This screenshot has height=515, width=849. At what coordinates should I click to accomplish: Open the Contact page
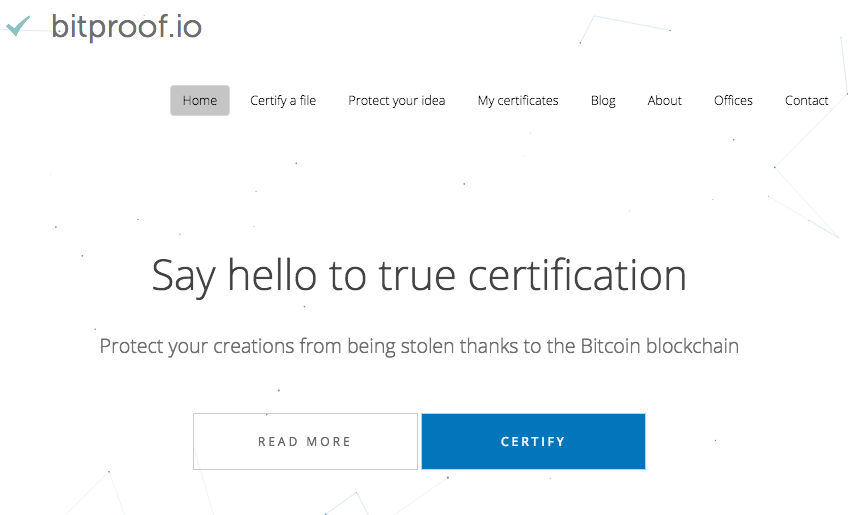pyautogui.click(x=806, y=100)
